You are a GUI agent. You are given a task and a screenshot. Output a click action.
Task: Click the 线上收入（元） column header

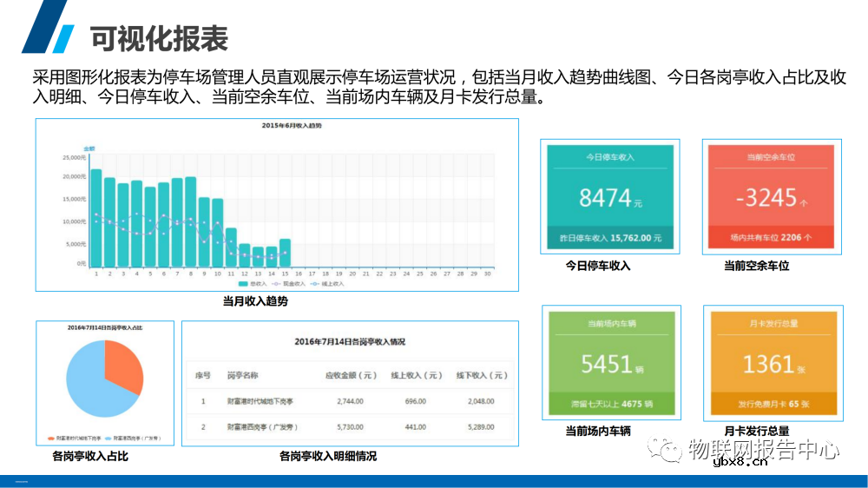(416, 375)
